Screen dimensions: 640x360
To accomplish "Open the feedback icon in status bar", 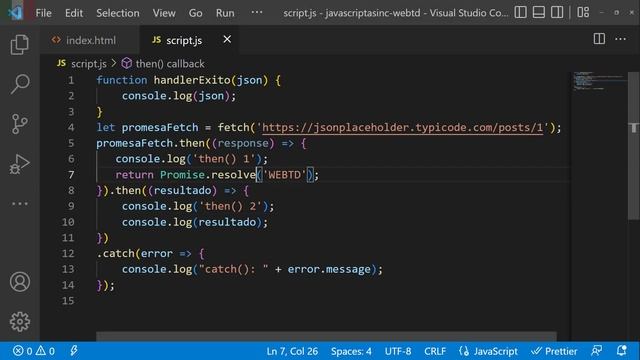I will (x=596, y=351).
